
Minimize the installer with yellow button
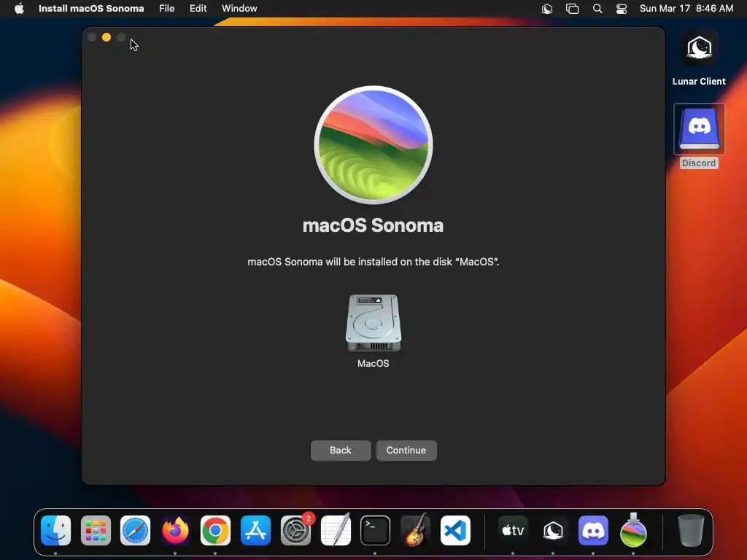click(107, 37)
